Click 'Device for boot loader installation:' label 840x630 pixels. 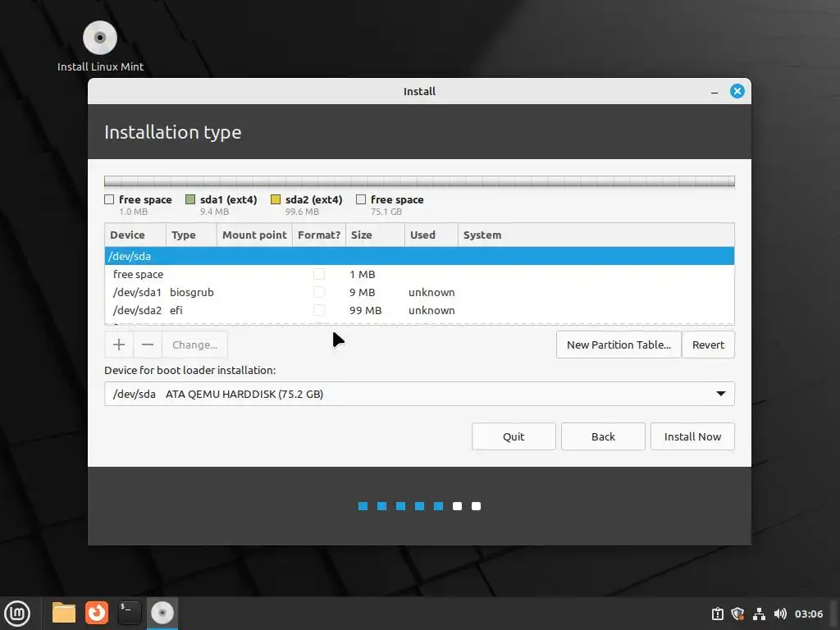(190, 370)
